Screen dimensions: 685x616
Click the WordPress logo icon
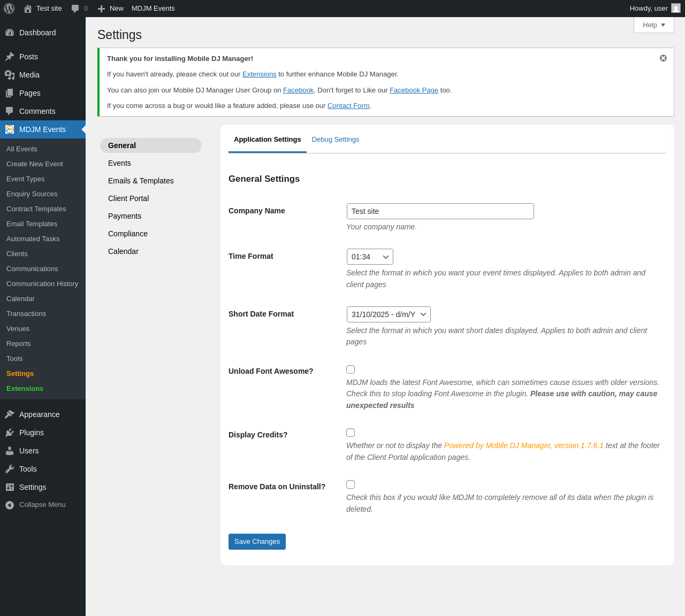tap(9, 9)
